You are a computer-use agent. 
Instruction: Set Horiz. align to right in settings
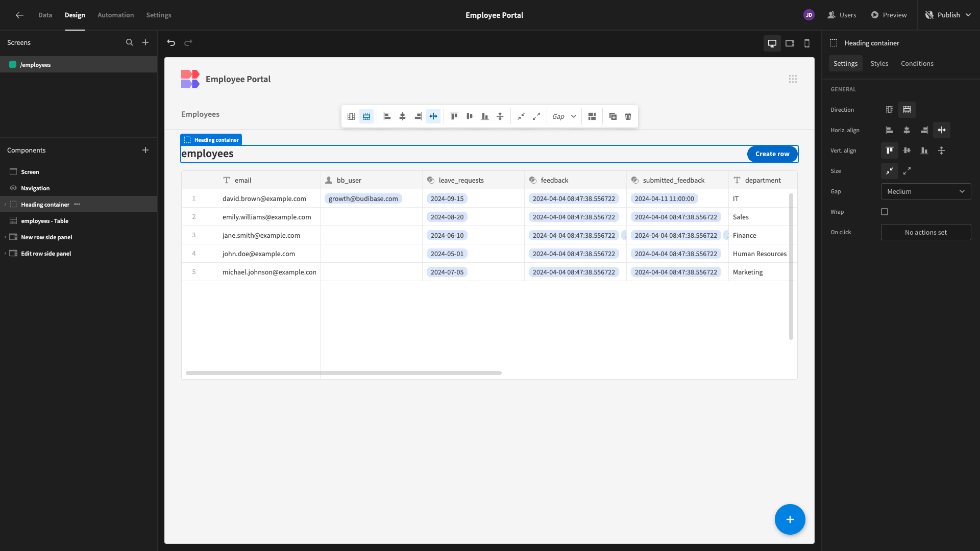tap(924, 130)
